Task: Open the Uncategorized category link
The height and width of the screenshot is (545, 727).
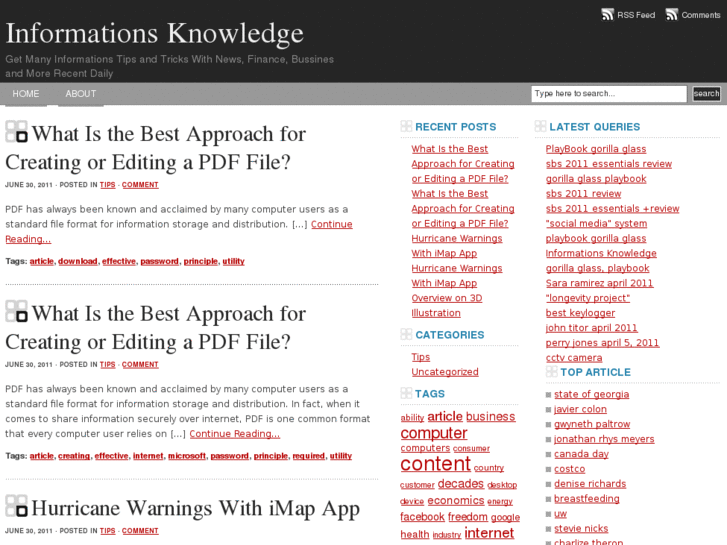Action: [445, 372]
